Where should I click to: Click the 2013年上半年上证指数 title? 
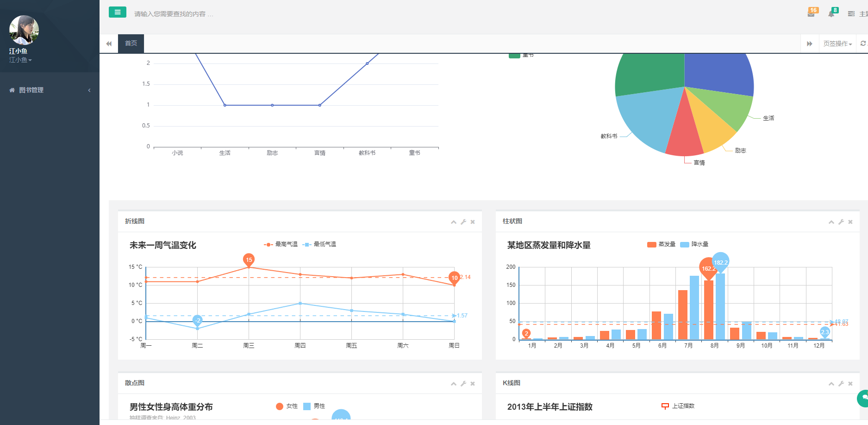pyautogui.click(x=550, y=407)
